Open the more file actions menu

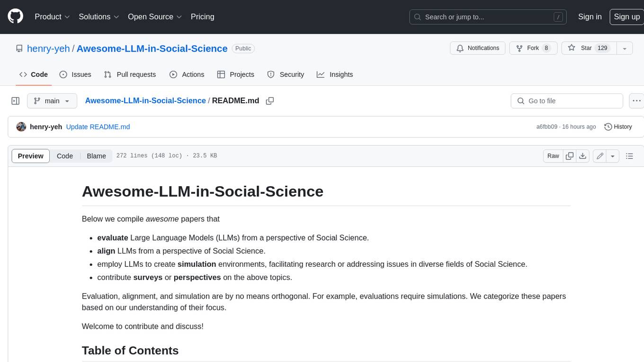click(636, 101)
